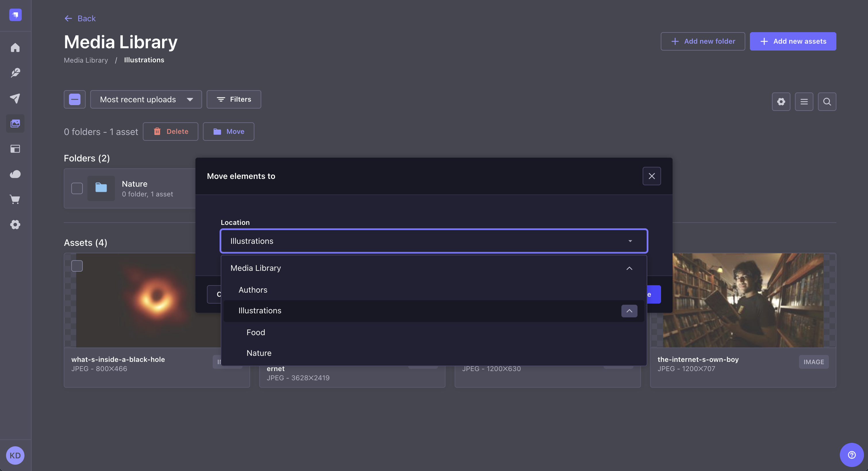Viewport: 868px width, 471px height.
Task: Click the paper plane sidebar icon
Action: 15,98
